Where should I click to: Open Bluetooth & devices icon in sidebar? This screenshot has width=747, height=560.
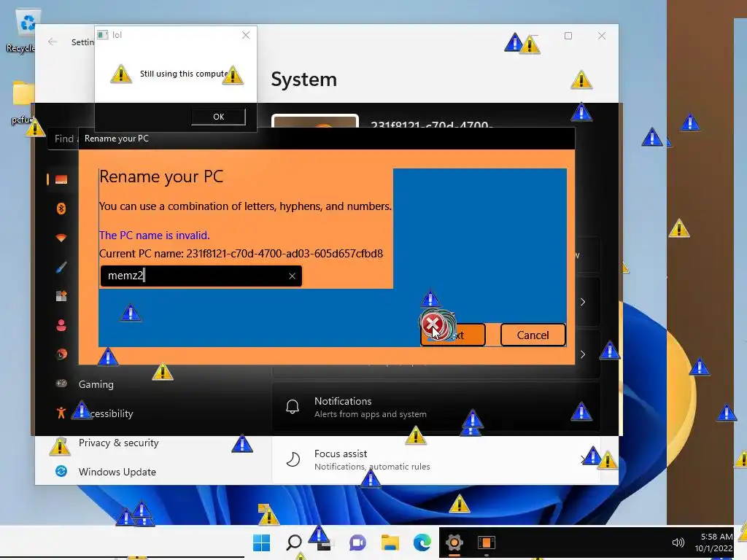(61, 209)
